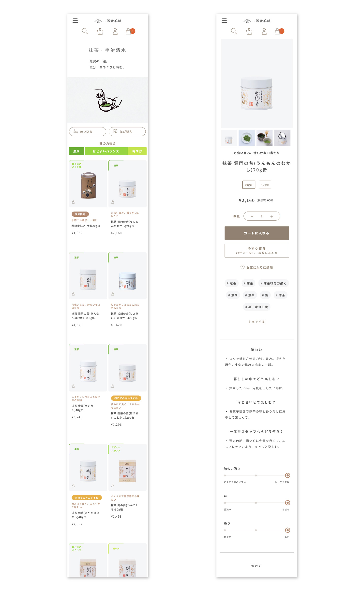
Task: Click the search magnifier on the listing page
Action: [x=85, y=31]
